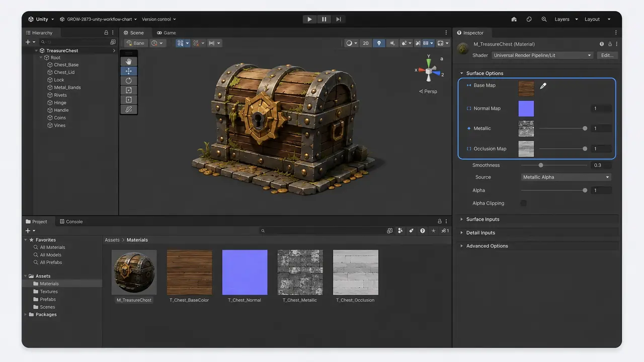Click the eyedropper next to Base Map

pyautogui.click(x=543, y=86)
